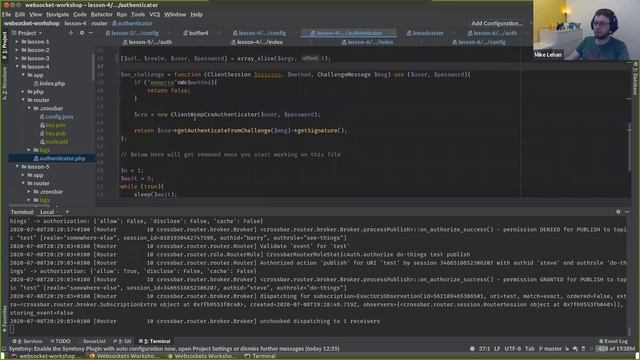The height and width of the screenshot is (360, 640).
Task: Open the Refactor menu
Action: [x=102, y=14]
